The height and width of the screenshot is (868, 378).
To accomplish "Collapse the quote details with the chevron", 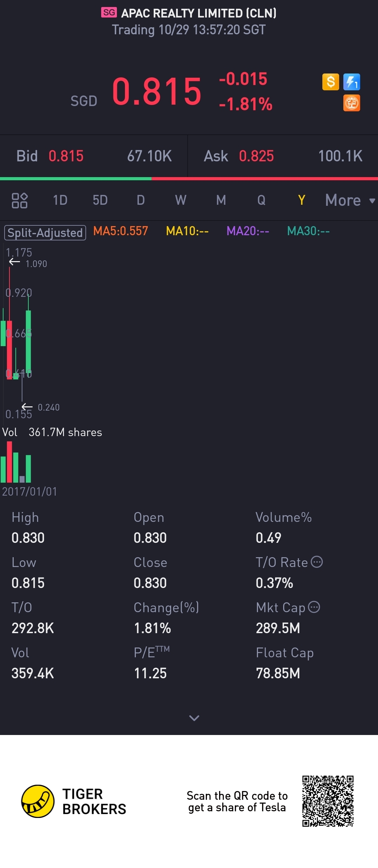I will [x=194, y=718].
